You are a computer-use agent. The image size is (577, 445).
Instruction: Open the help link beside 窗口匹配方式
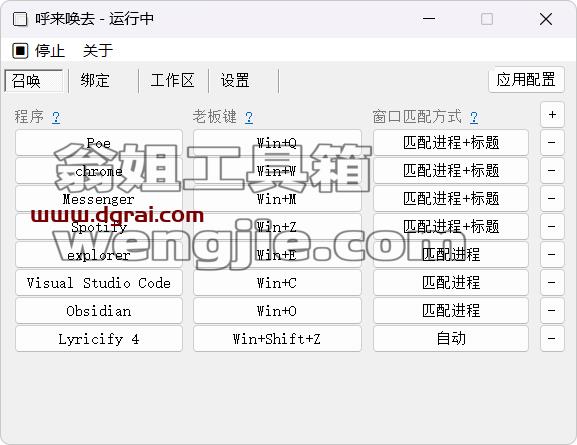[474, 117]
